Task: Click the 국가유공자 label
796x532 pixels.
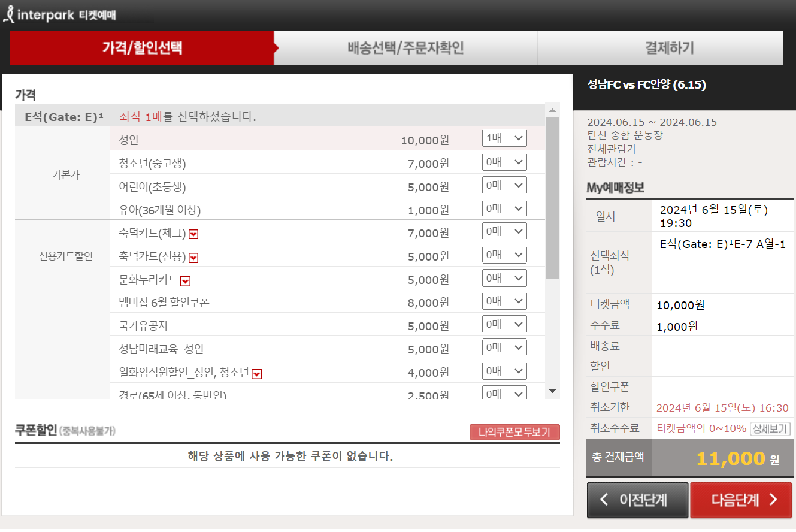Action: [x=144, y=327]
